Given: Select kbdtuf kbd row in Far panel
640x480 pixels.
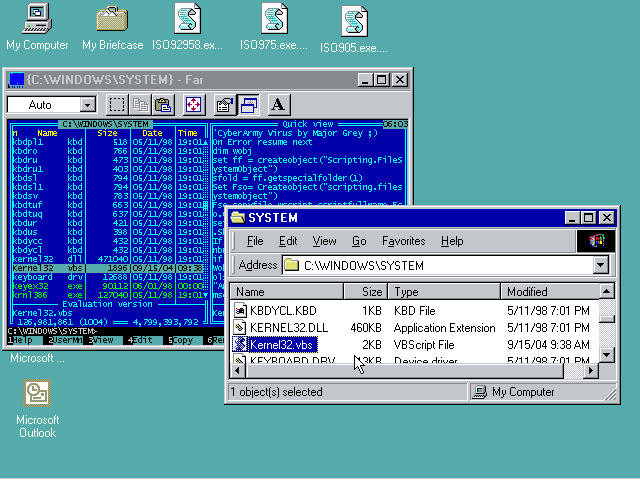Looking at the screenshot, I should coord(108,205).
